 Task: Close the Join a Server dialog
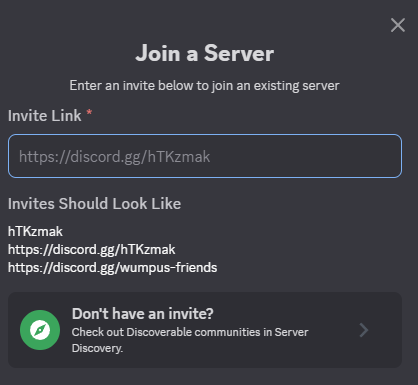[x=398, y=25]
